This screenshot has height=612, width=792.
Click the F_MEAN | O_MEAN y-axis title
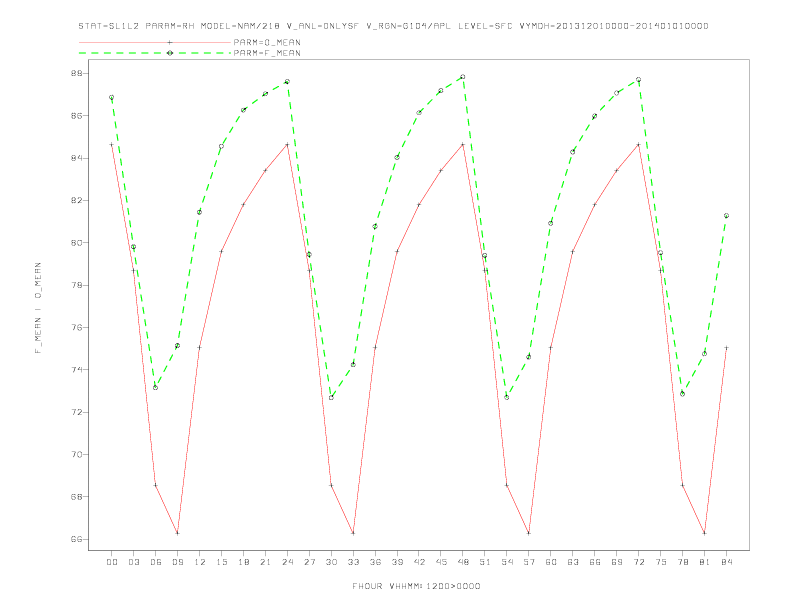tap(38, 308)
